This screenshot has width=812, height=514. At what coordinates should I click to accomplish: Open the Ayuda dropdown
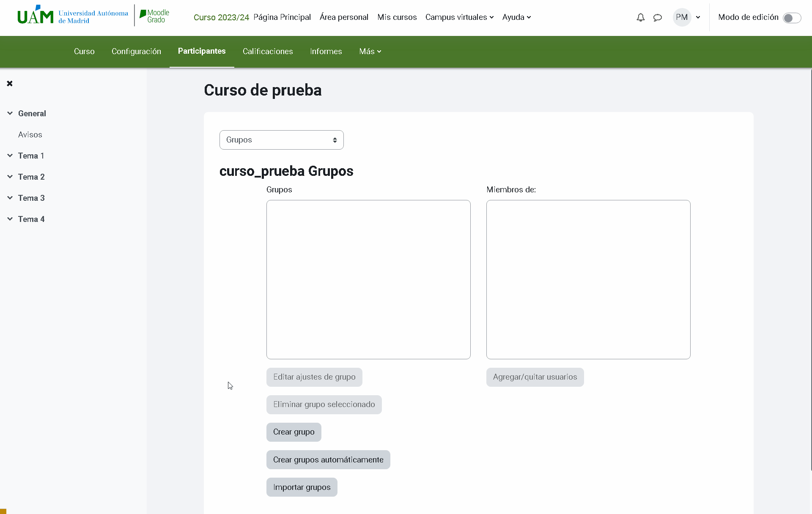tap(516, 17)
